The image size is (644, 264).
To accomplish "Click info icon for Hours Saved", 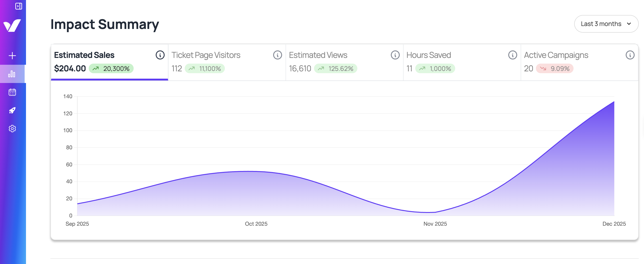I will pos(512,55).
